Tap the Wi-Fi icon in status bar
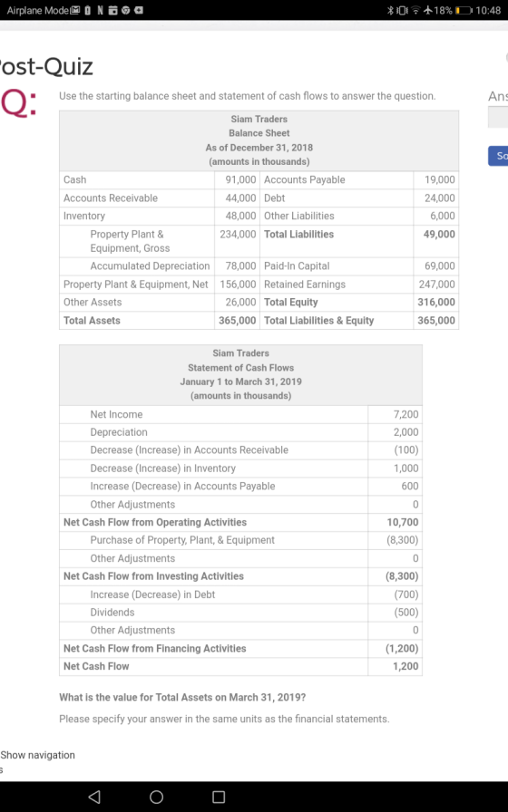 coord(415,10)
